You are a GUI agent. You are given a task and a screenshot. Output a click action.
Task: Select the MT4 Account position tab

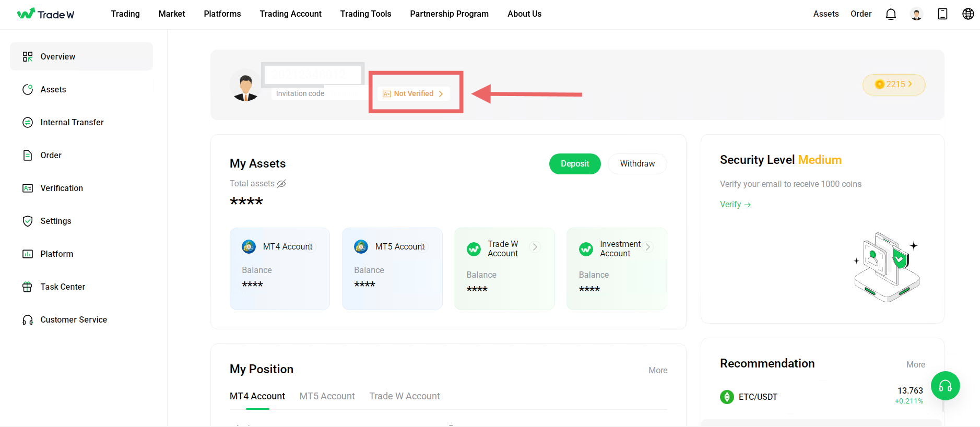click(x=257, y=396)
